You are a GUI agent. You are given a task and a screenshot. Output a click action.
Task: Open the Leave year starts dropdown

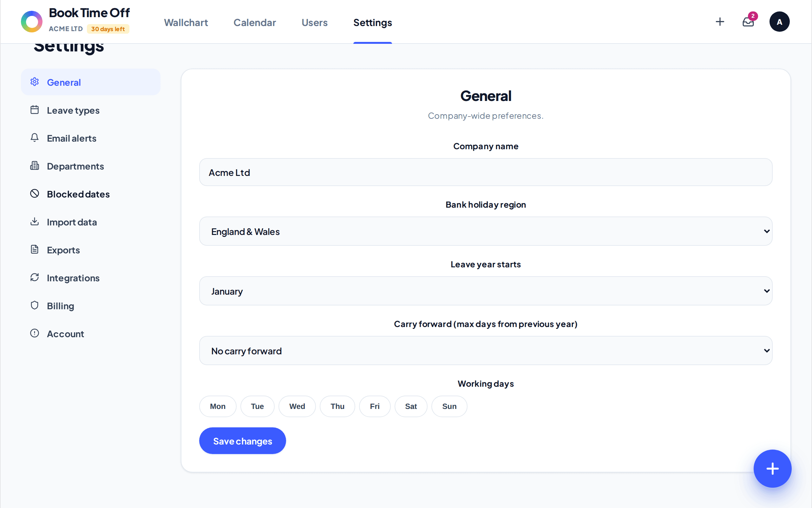pyautogui.click(x=486, y=291)
